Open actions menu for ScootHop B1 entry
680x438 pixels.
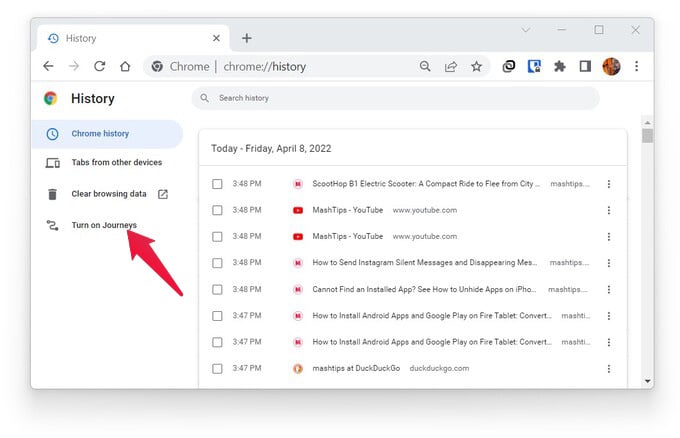coord(609,184)
